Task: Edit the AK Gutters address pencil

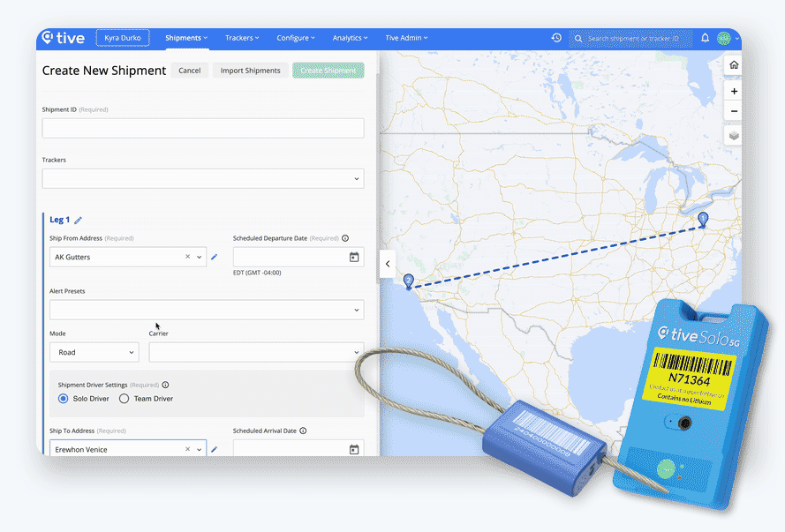Action: pyautogui.click(x=215, y=257)
